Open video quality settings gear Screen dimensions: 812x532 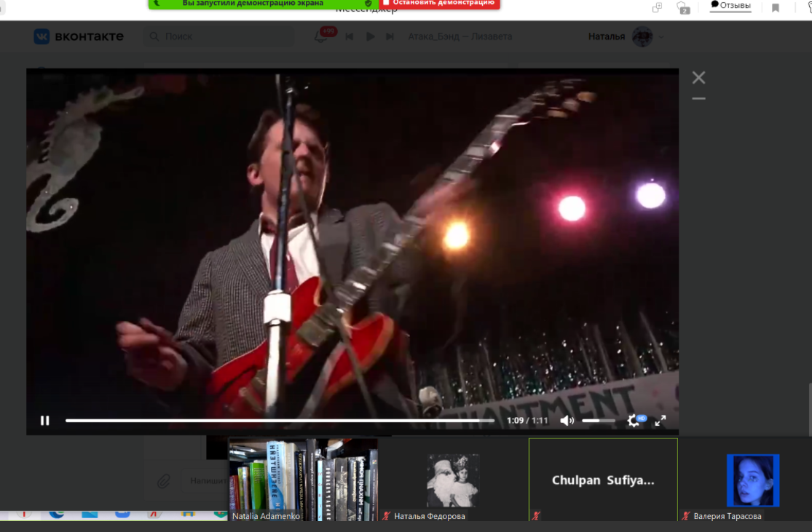pos(635,421)
